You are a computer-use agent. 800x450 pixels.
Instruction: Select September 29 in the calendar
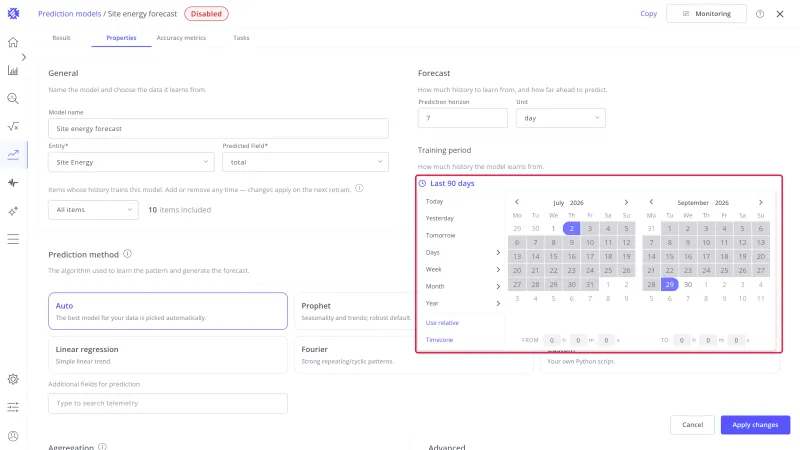[669, 284]
